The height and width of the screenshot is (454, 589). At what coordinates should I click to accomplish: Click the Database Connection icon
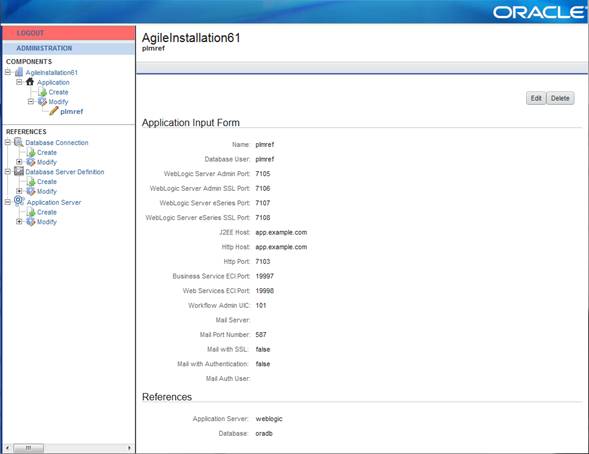[19, 142]
